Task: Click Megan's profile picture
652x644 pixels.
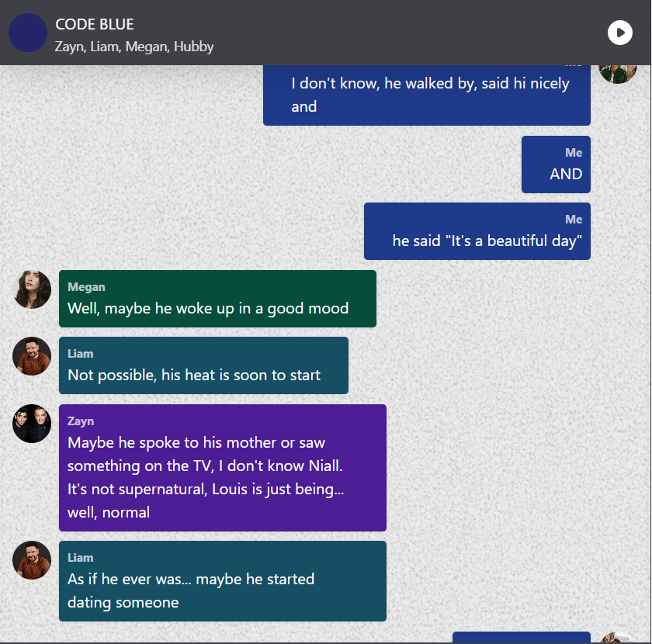Action: click(x=32, y=289)
